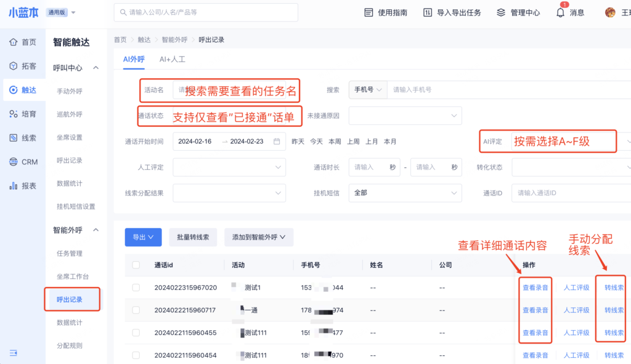Click the search magnifier icon in top bar
Image resolution: width=631 pixels, height=364 pixels.
(x=122, y=12)
